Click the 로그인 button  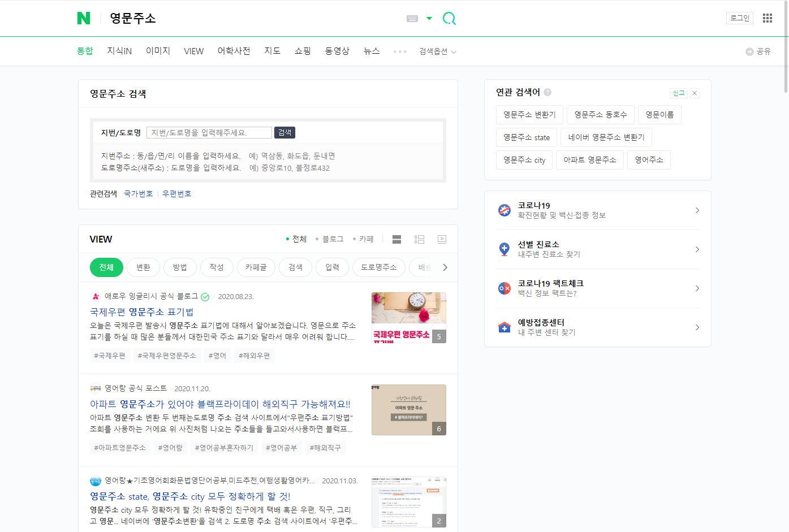point(740,18)
